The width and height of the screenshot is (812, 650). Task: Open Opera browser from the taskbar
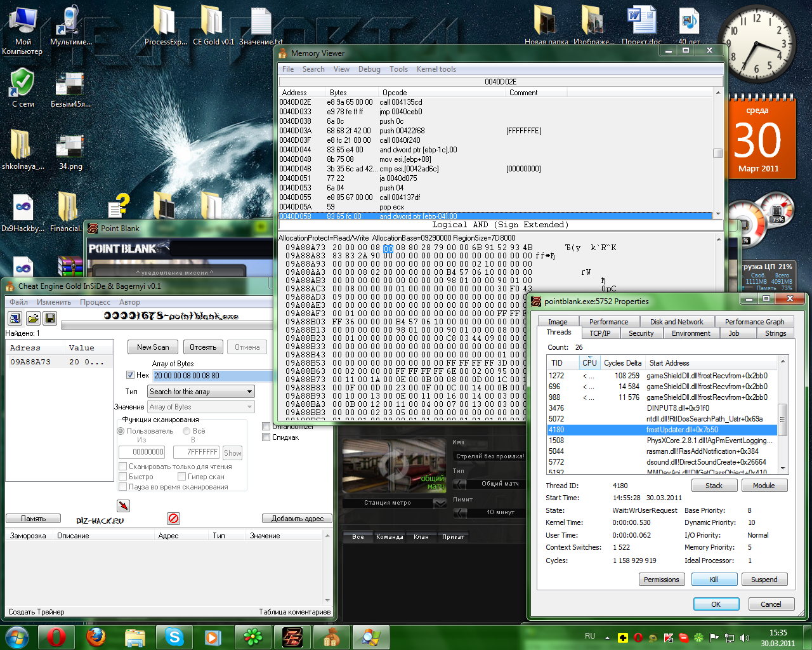pyautogui.click(x=56, y=637)
